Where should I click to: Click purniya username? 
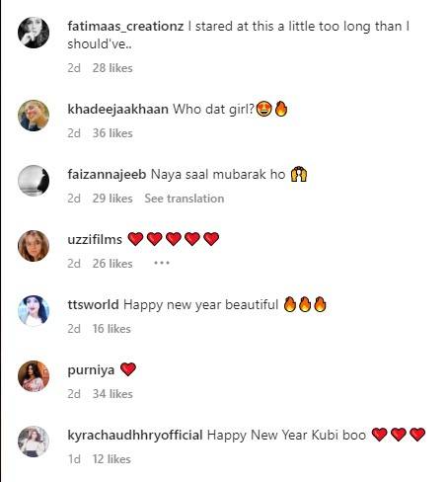click(x=91, y=370)
